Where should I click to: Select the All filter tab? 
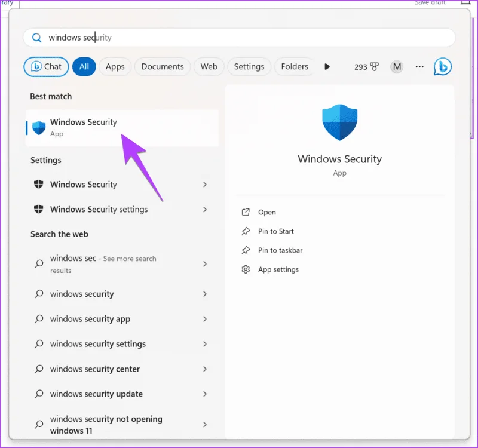click(84, 66)
